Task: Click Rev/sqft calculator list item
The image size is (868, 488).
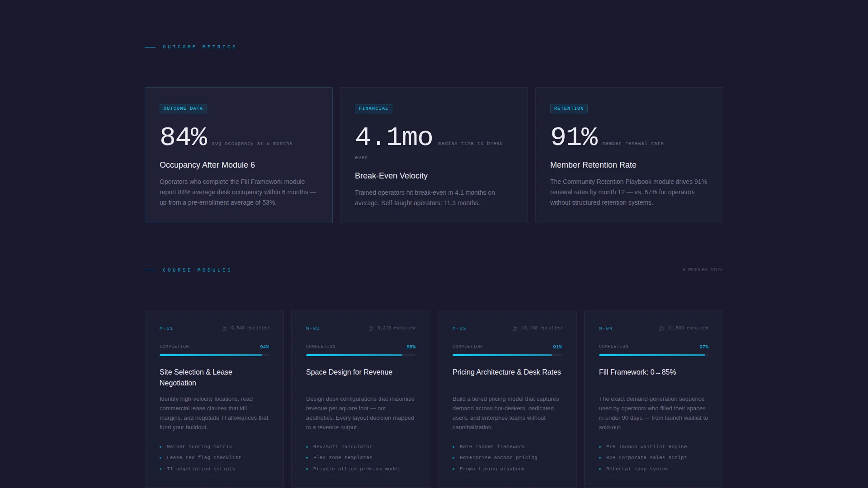Action: 343,447
